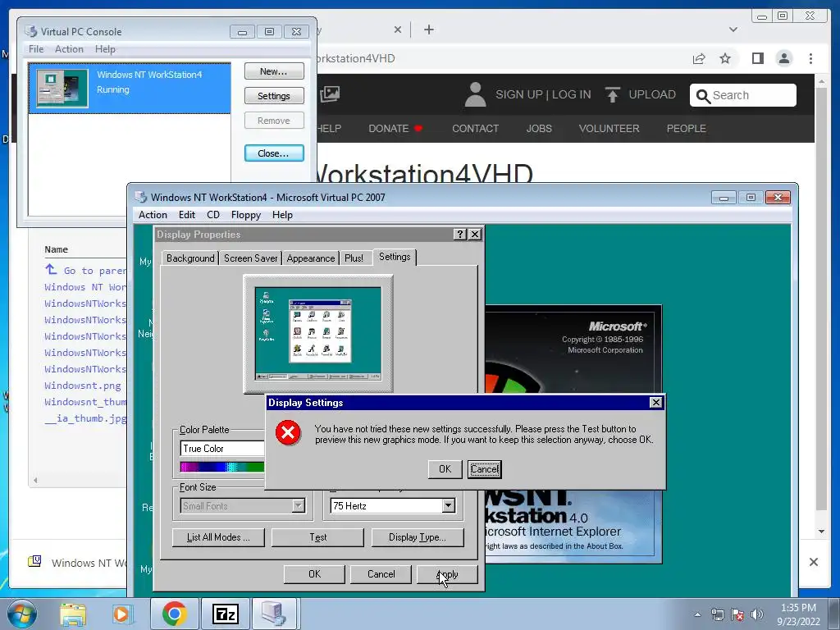Click CONTACT link in site navigation

[475, 129]
